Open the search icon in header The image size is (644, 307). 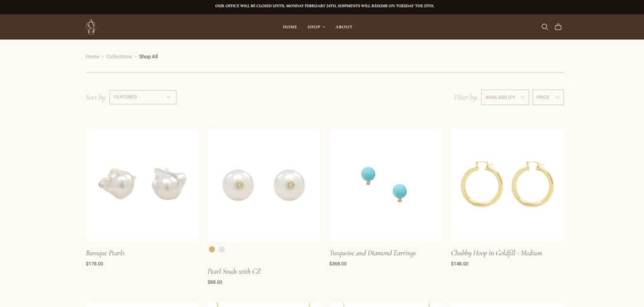[x=545, y=26]
